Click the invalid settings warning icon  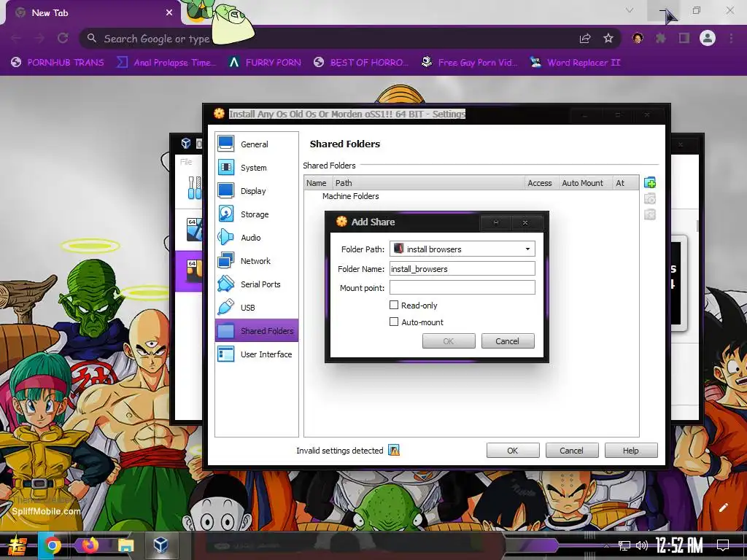[394, 450]
